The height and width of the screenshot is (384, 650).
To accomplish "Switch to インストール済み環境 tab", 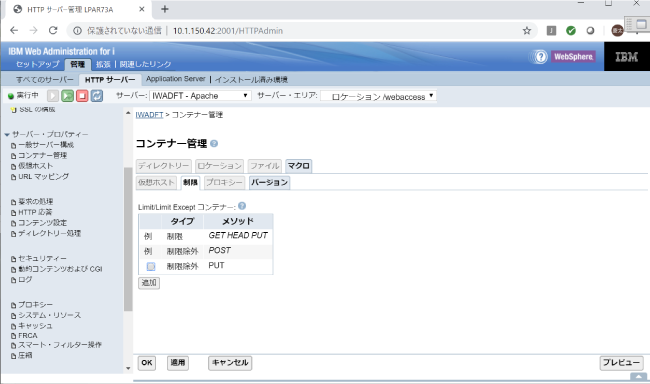I will click(251, 80).
